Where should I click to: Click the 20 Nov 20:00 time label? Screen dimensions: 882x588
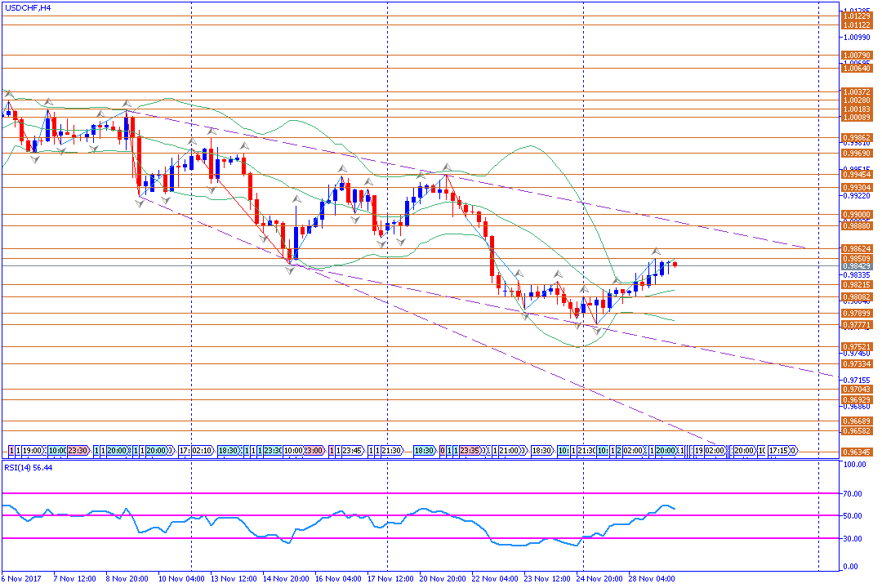(x=443, y=578)
